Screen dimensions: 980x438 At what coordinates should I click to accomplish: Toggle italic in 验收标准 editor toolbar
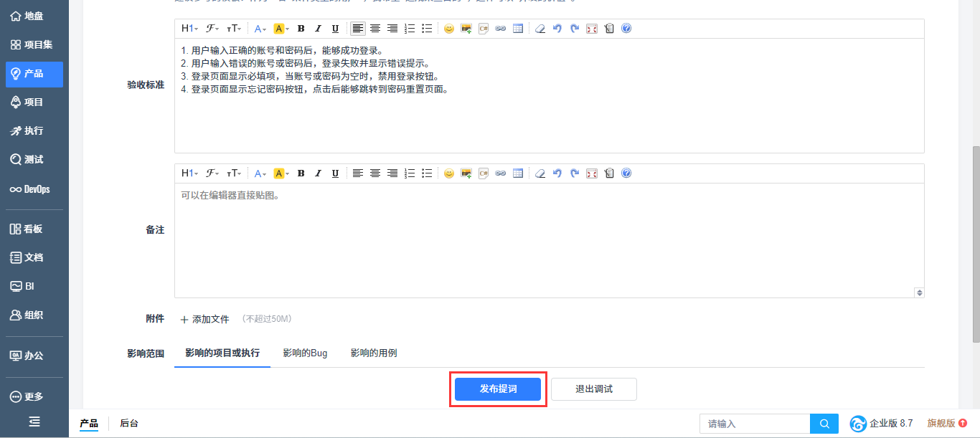tap(318, 29)
